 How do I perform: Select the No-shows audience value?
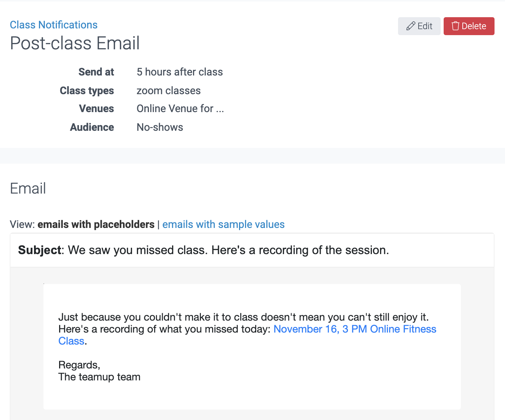tap(160, 127)
